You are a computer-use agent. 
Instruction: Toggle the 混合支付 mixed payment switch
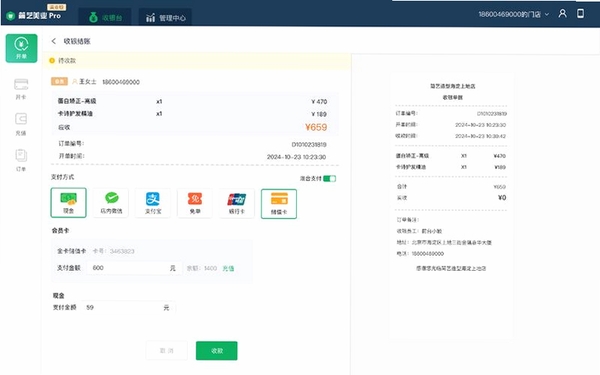tap(329, 179)
